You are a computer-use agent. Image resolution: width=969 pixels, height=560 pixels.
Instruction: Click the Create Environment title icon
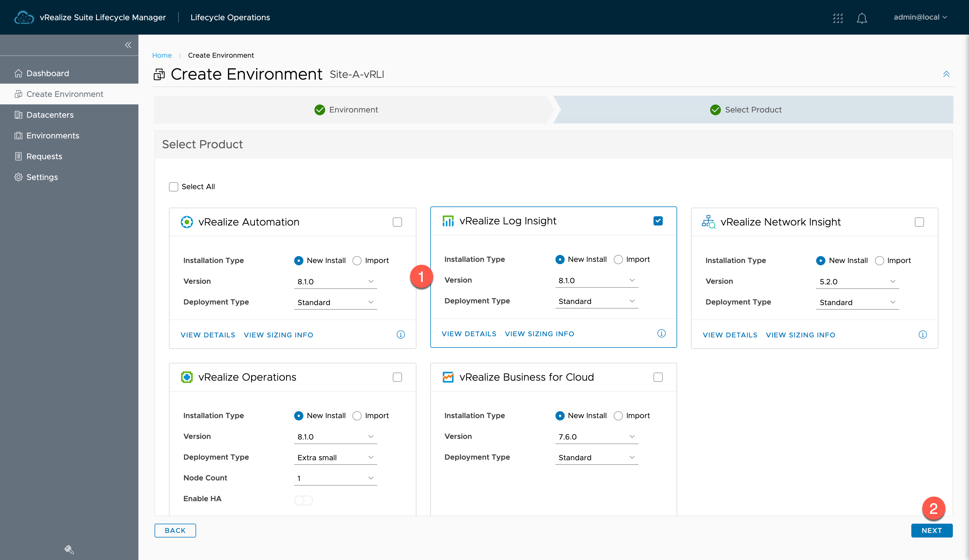[159, 74]
